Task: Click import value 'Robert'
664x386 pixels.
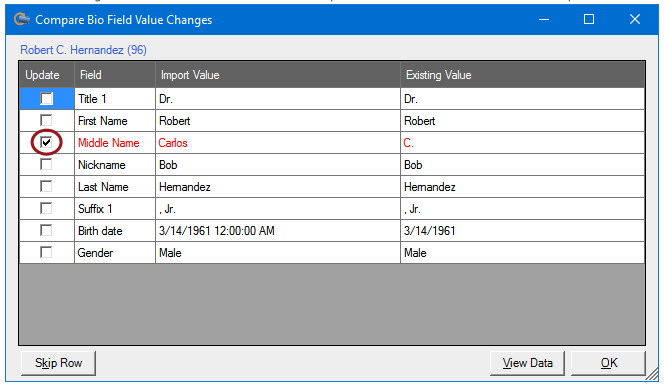Action: point(278,121)
